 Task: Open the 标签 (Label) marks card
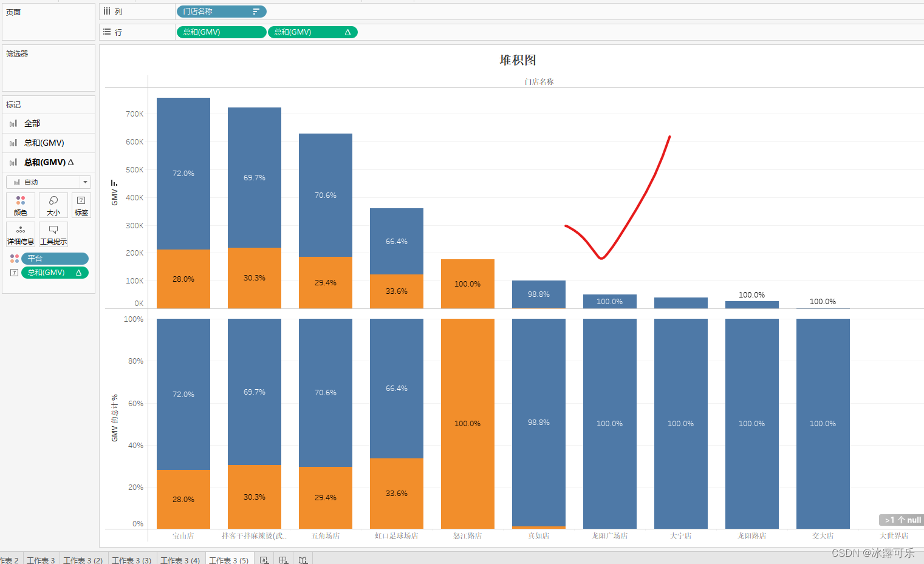tap(81, 205)
